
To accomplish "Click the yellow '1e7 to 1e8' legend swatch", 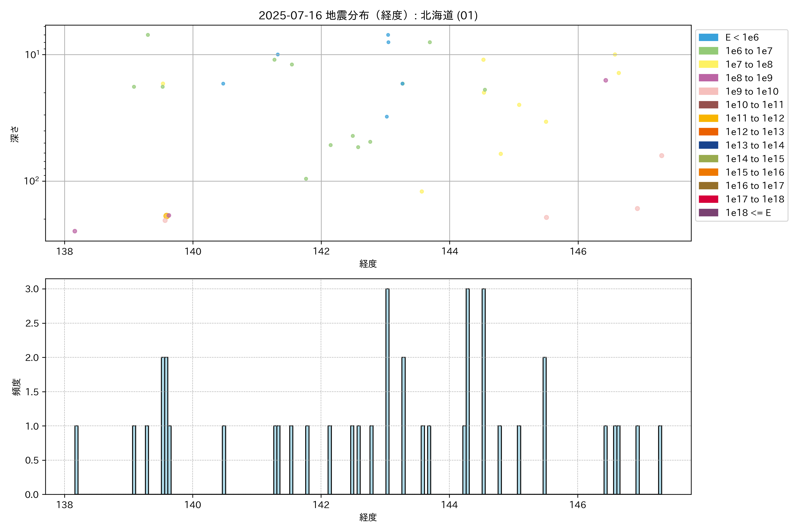I will (x=708, y=65).
